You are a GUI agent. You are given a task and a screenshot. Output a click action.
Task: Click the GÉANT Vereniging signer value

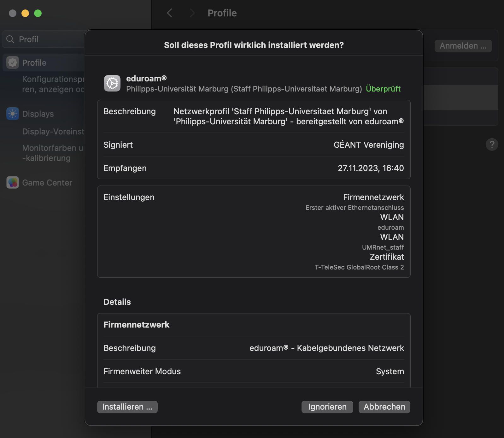tap(369, 145)
